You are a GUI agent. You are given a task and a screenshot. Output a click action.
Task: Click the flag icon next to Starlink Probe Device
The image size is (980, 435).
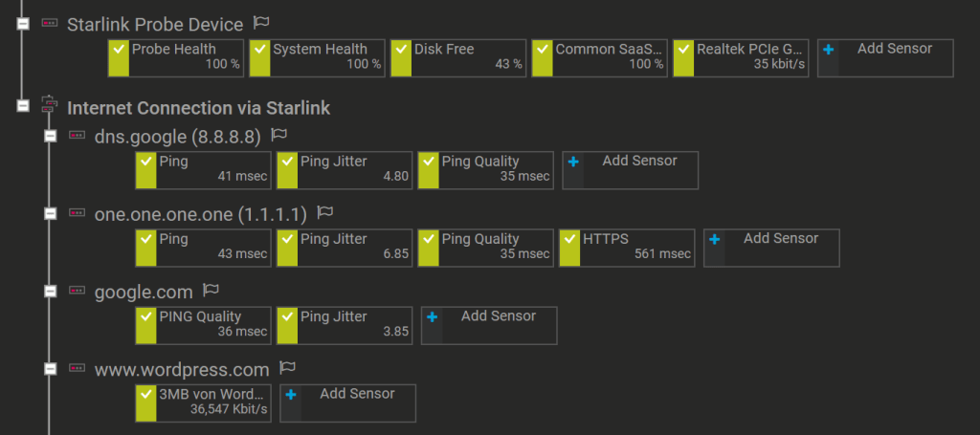pyautogui.click(x=261, y=23)
